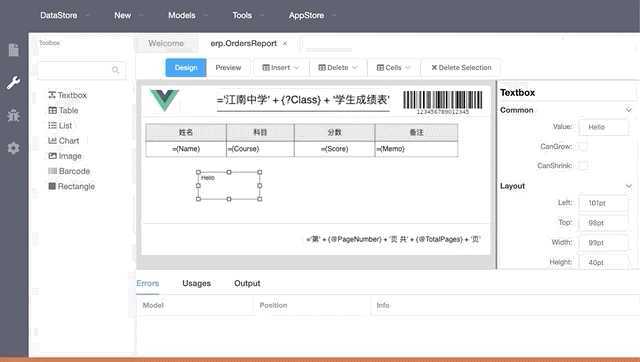Open the Tools menu
The image size is (640, 362).
tap(247, 16)
